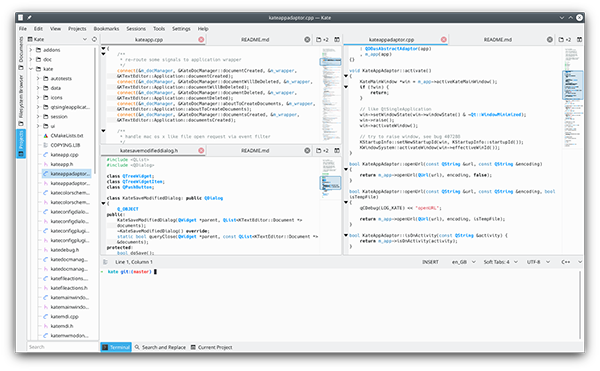Expand the autotests folder
600x371 pixels.
pyautogui.click(x=38, y=78)
